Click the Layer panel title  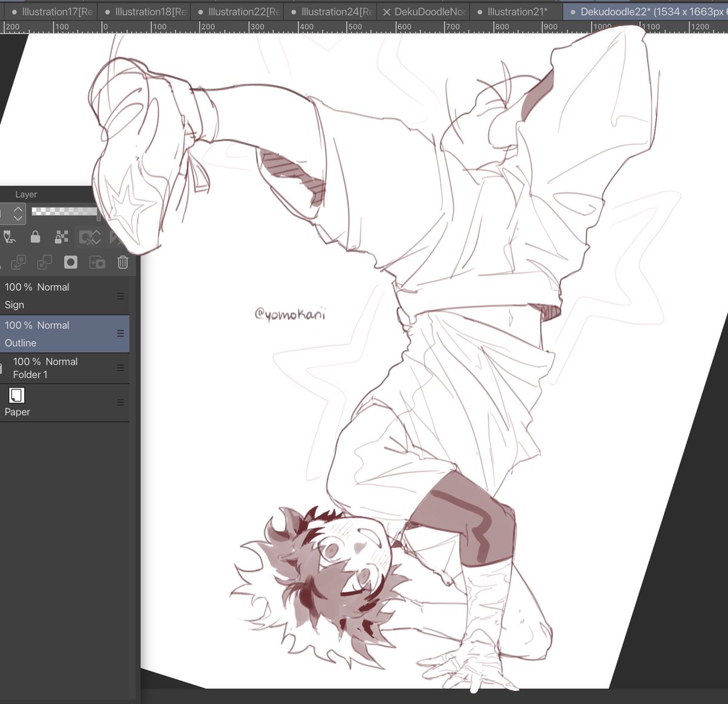tap(26, 194)
